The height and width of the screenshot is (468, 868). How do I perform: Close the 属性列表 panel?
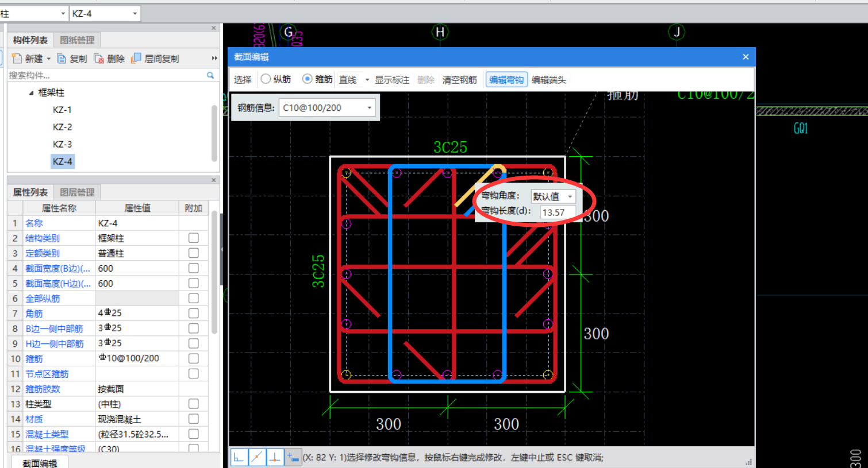[x=214, y=180]
